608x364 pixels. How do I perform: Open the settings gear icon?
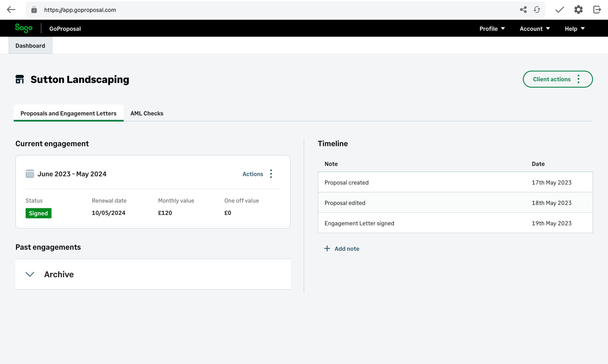click(x=578, y=10)
